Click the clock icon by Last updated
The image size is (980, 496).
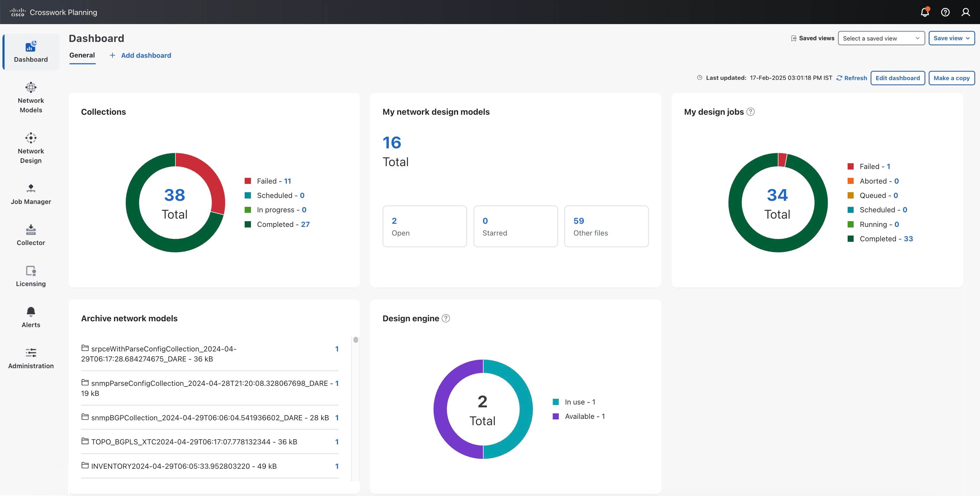point(699,77)
